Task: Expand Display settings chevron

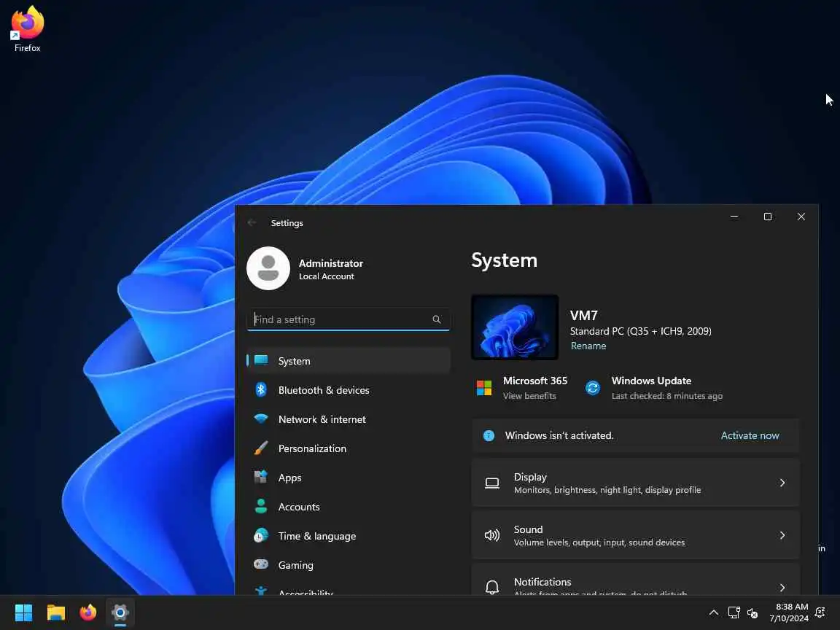Action: (x=782, y=483)
